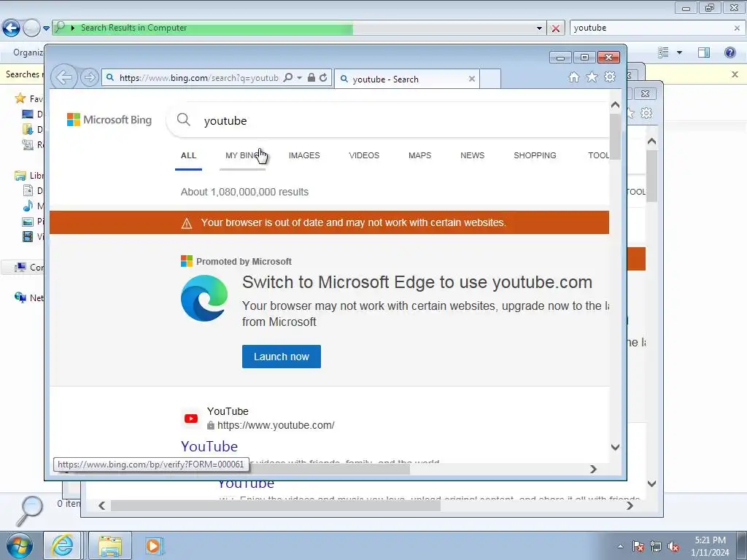Click the Microsoft Bing logo

pyautogui.click(x=109, y=120)
